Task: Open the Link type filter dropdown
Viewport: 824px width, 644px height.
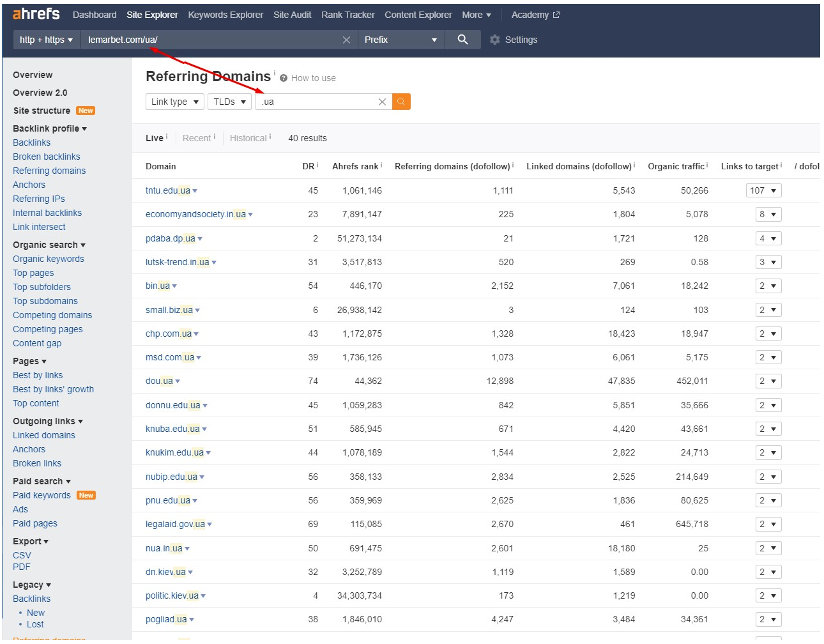Action: pyautogui.click(x=174, y=101)
